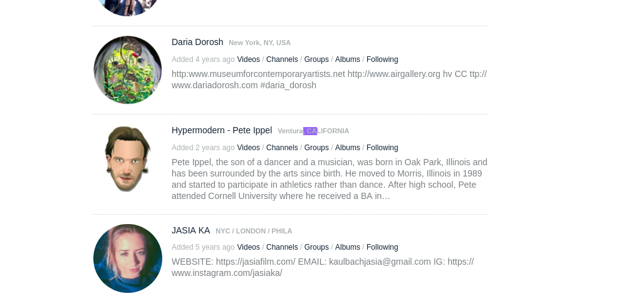Open Pete Ippel's Albums link
The image size is (644, 296).
(x=348, y=148)
